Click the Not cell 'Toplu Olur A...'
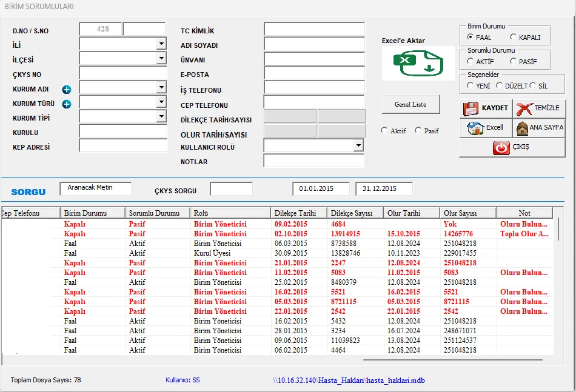The width and height of the screenshot is (576, 392). tap(524, 234)
